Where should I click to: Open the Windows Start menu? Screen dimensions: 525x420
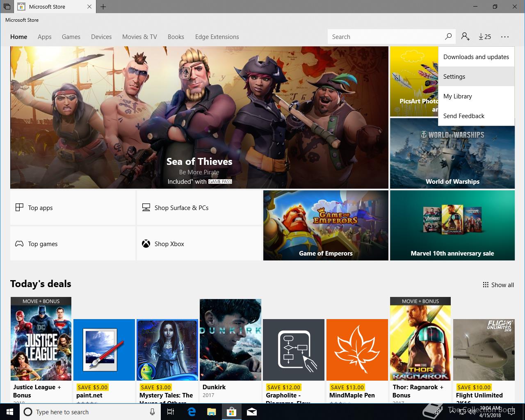point(10,412)
